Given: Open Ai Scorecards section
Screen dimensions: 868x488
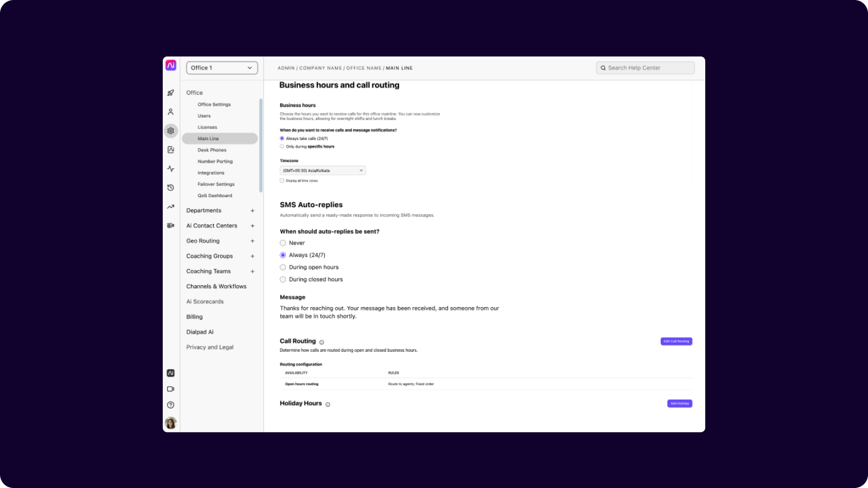Looking at the screenshot, I should [205, 302].
